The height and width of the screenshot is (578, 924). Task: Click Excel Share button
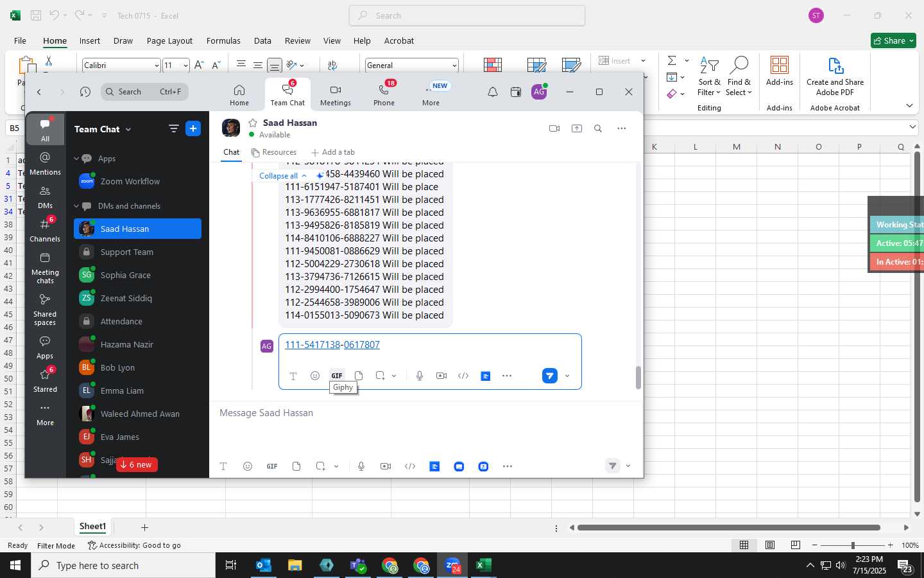[x=893, y=40]
